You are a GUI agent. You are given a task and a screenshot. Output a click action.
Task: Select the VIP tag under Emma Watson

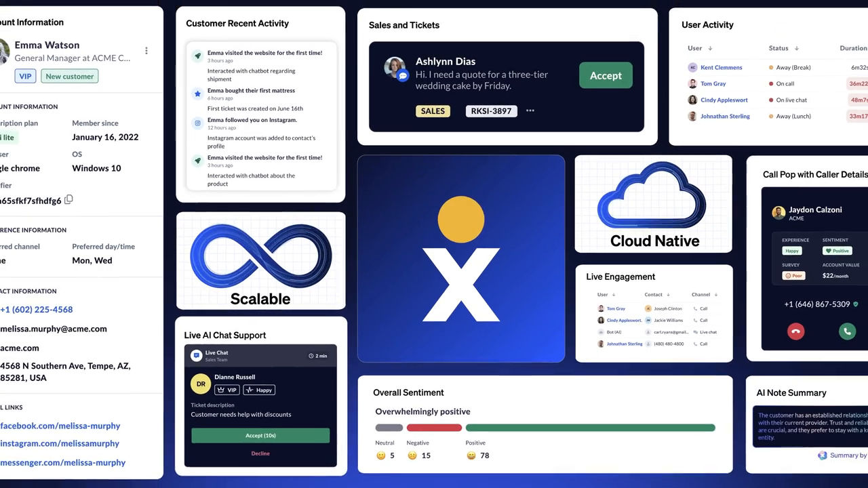coord(26,77)
